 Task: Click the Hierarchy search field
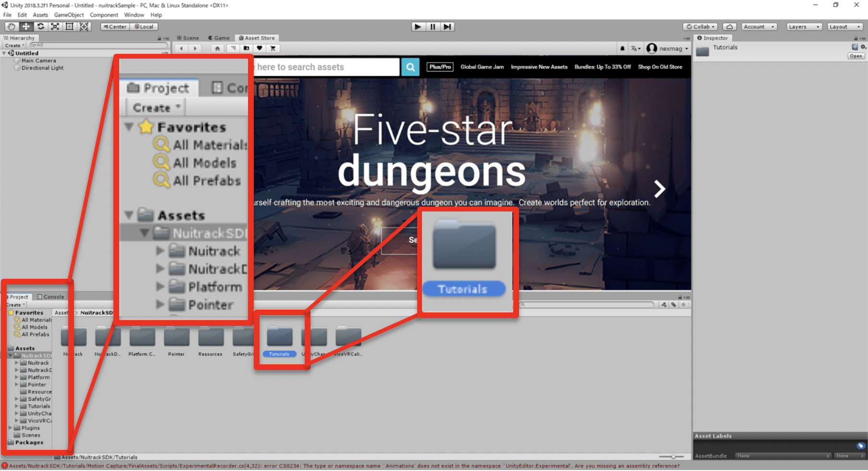(x=98, y=45)
